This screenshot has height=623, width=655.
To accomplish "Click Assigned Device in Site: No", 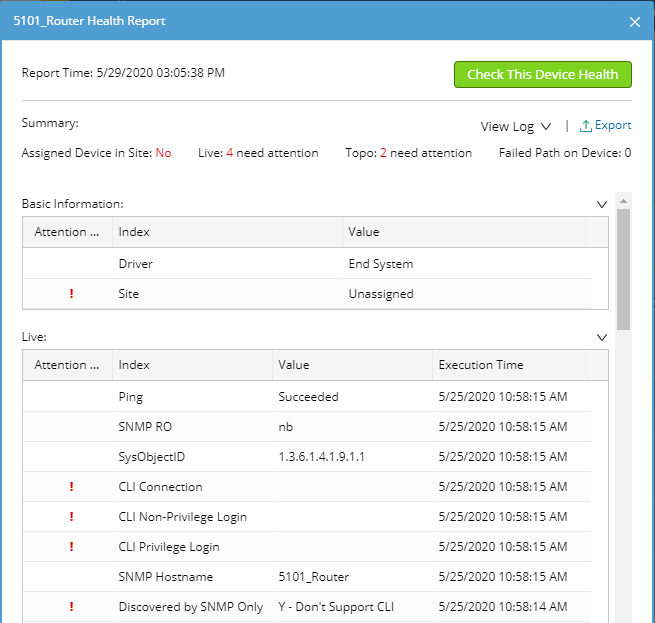I will pos(96,153).
